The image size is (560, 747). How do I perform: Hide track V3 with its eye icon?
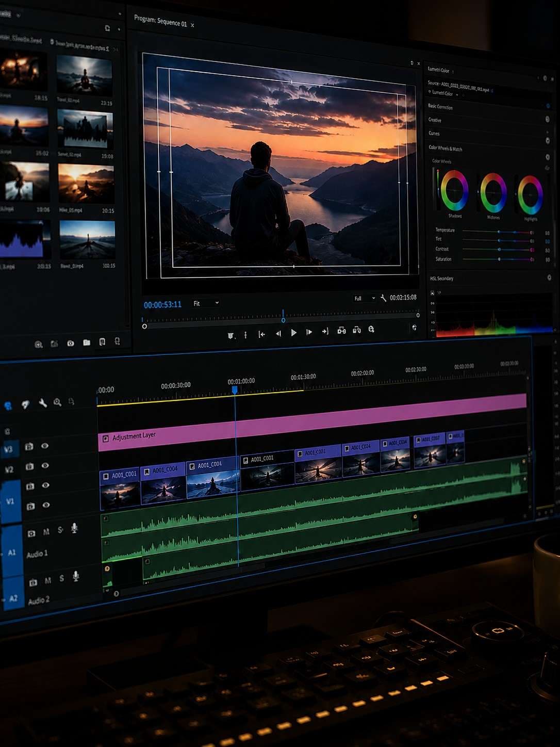(x=45, y=446)
